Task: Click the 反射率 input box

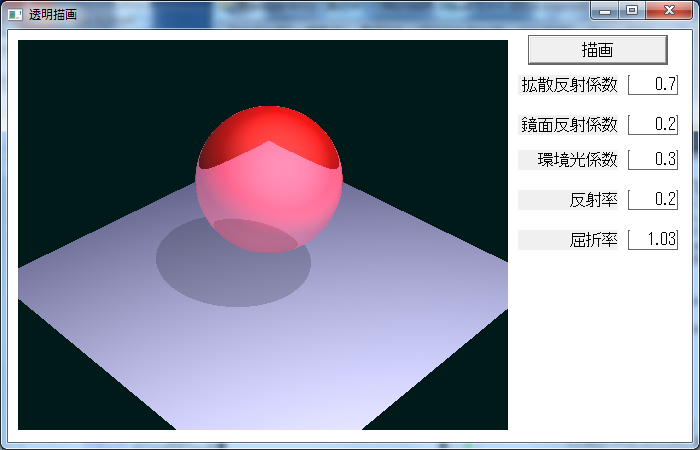Action: (x=653, y=200)
